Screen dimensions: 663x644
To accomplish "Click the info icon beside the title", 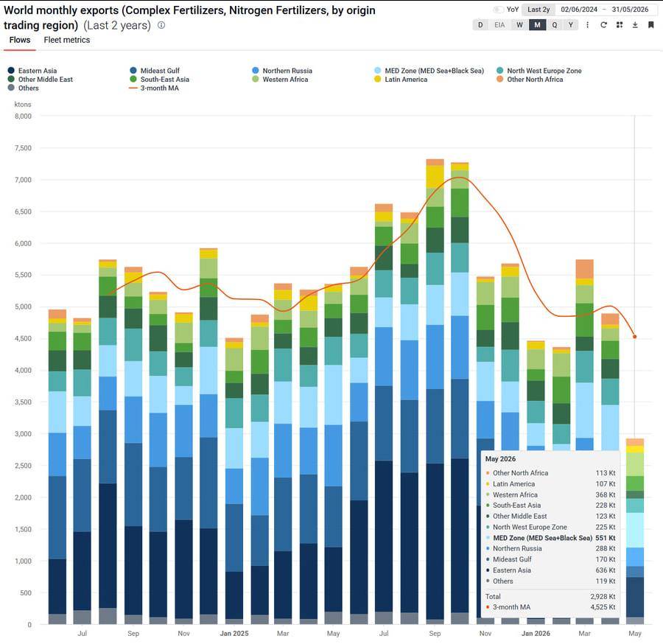I will pos(161,25).
